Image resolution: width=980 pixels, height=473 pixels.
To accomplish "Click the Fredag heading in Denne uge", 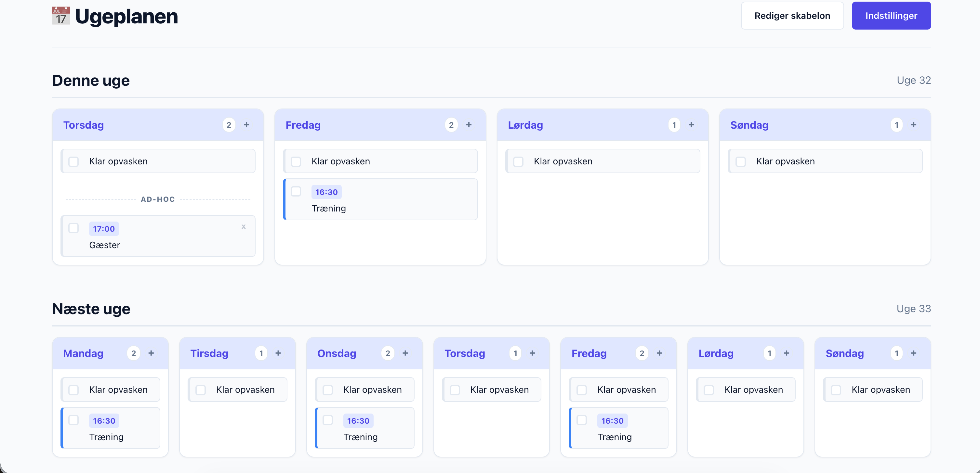I will tap(303, 125).
